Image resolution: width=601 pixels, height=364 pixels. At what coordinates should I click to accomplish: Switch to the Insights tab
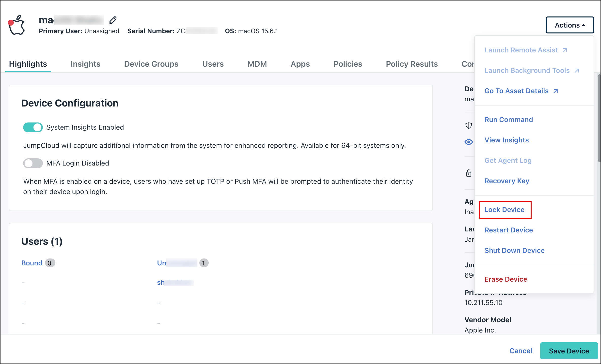85,64
